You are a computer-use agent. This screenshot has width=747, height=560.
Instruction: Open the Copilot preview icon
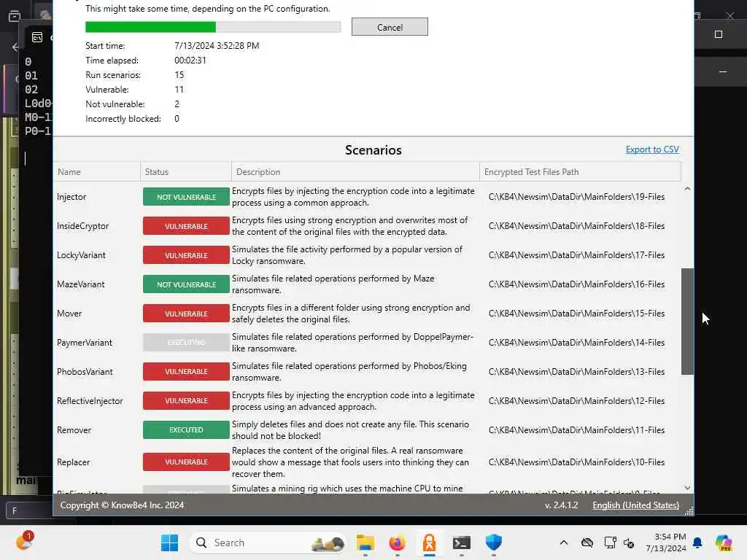(724, 542)
